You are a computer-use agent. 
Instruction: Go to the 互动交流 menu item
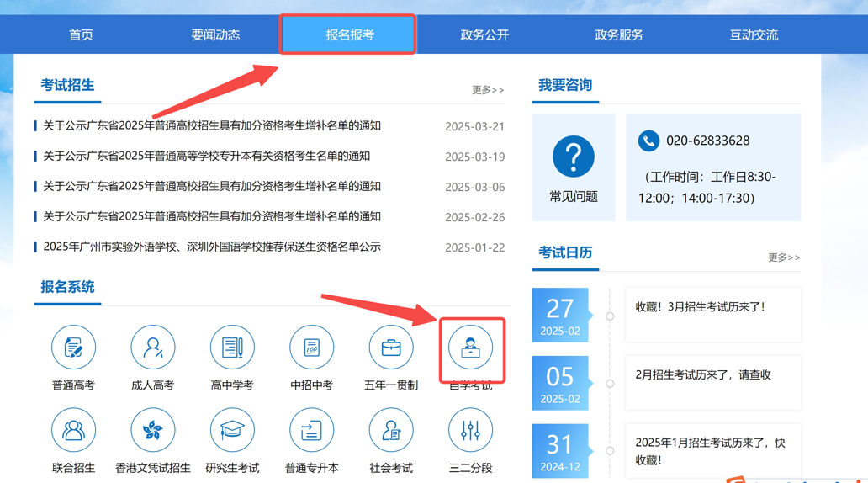tap(754, 35)
